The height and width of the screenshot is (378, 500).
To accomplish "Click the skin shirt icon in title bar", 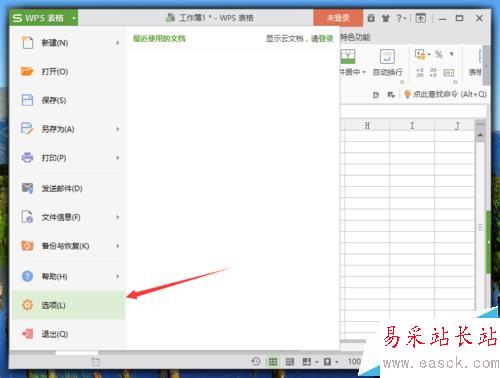I will (386, 18).
